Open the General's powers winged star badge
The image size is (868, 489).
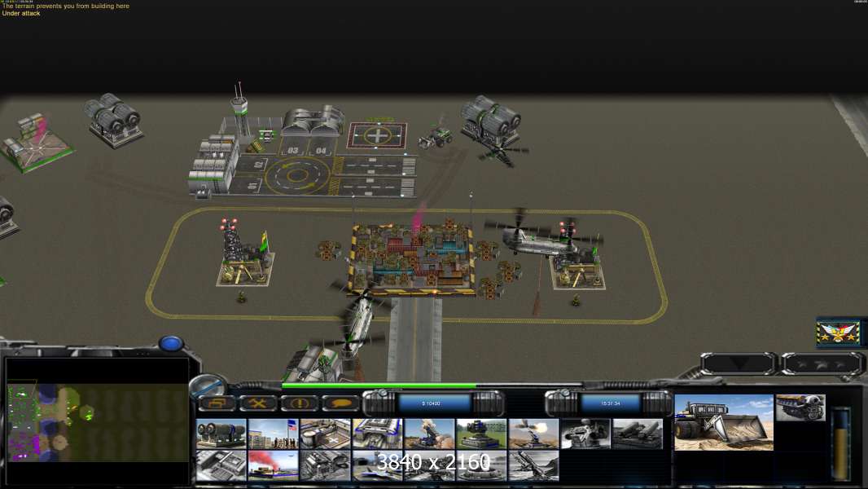(x=839, y=333)
